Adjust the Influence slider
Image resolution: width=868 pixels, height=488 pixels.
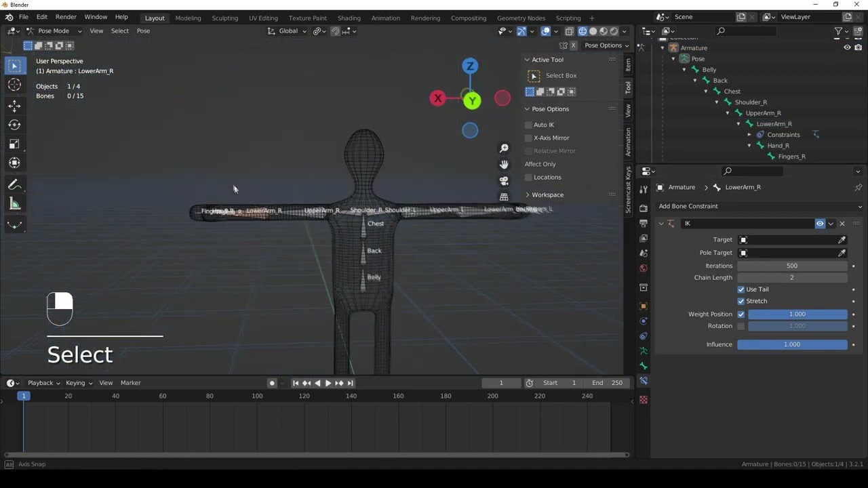pyautogui.click(x=792, y=344)
